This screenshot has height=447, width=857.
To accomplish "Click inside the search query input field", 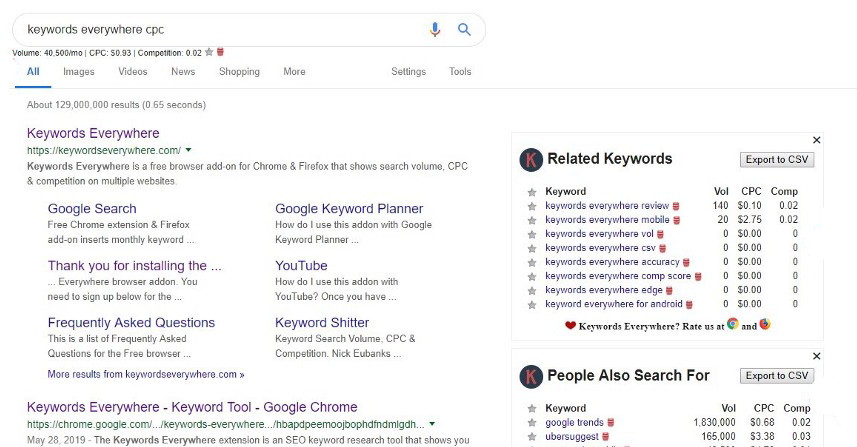I will click(220, 30).
